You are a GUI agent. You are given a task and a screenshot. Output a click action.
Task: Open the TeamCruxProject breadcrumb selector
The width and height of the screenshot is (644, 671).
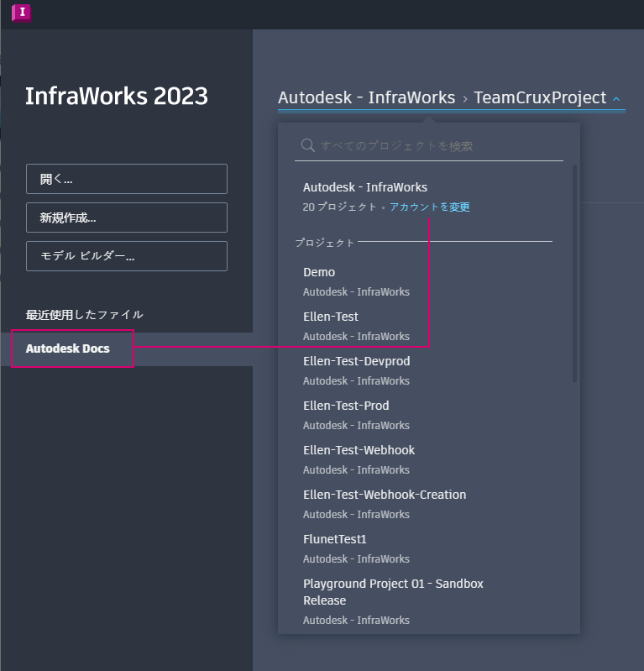point(540,97)
